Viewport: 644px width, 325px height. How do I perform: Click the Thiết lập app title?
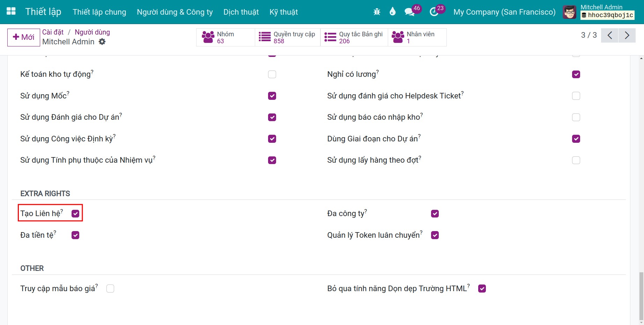coord(43,12)
